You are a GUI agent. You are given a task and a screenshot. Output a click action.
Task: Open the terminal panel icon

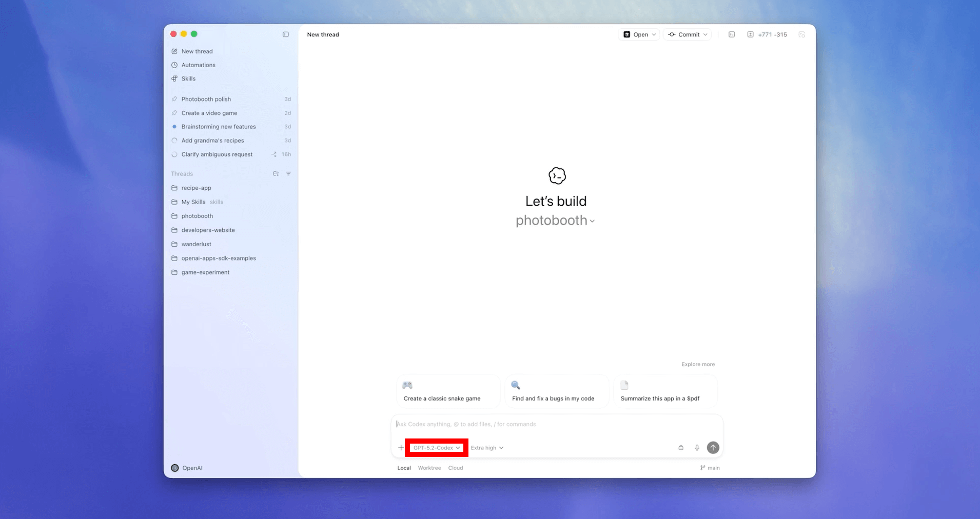(732, 34)
